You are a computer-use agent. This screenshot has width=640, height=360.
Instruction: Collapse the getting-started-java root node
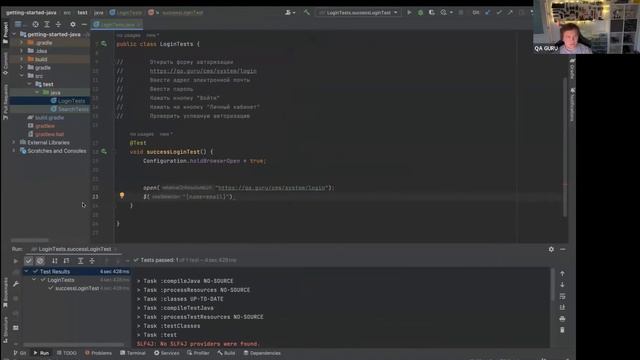click(15, 35)
